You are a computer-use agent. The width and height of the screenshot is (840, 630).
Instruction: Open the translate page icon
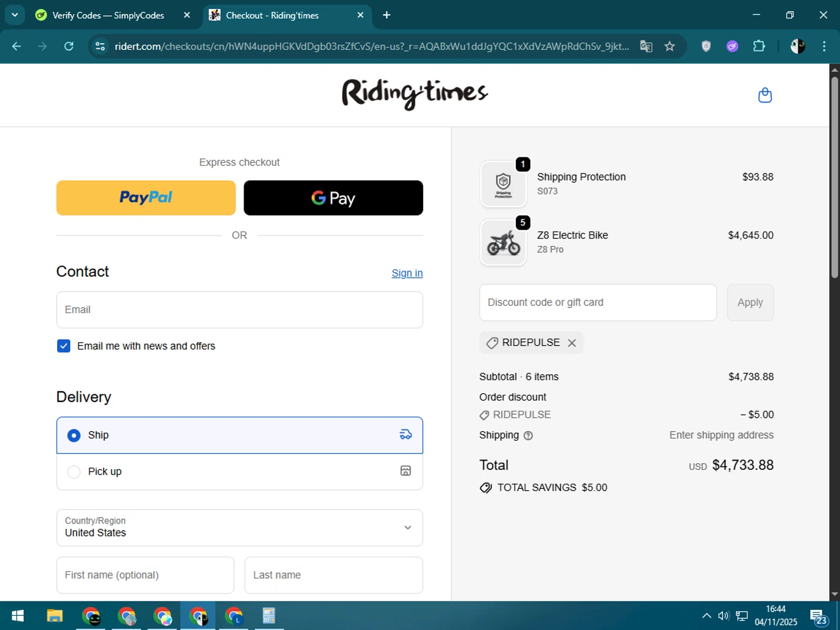click(x=646, y=46)
